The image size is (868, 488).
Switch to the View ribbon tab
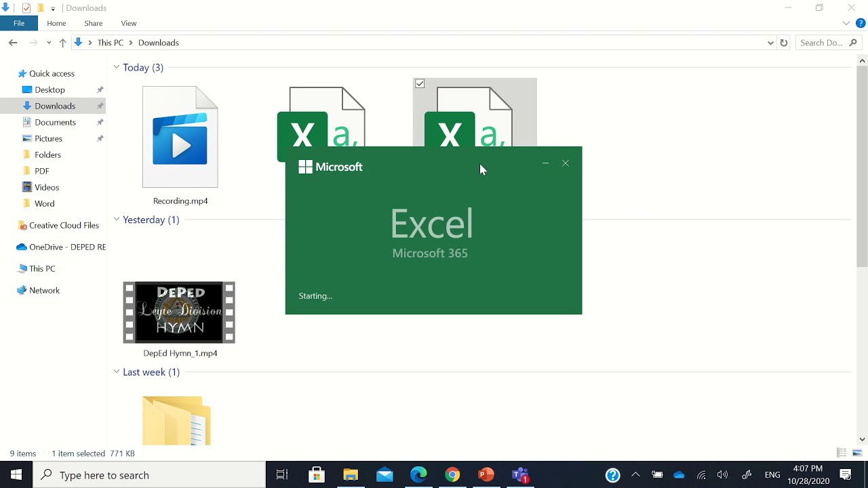click(129, 23)
